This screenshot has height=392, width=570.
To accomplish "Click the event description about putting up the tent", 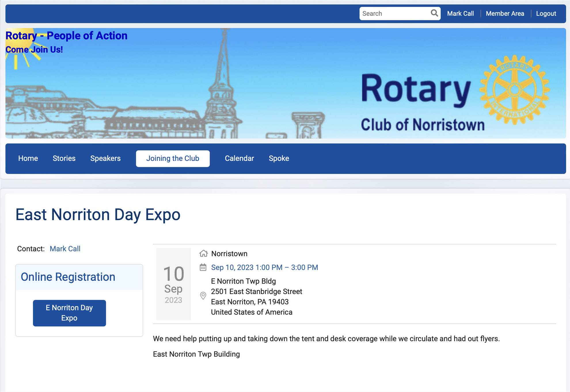I will (326, 339).
